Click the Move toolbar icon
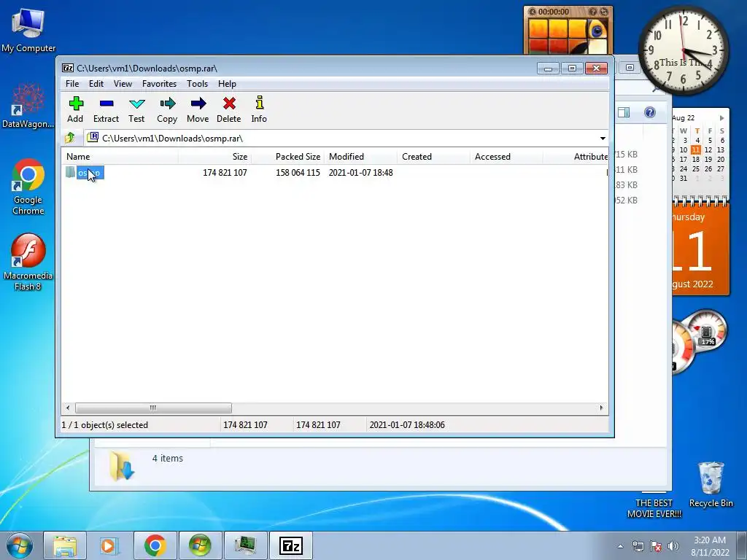This screenshot has height=560, width=747. [198, 109]
